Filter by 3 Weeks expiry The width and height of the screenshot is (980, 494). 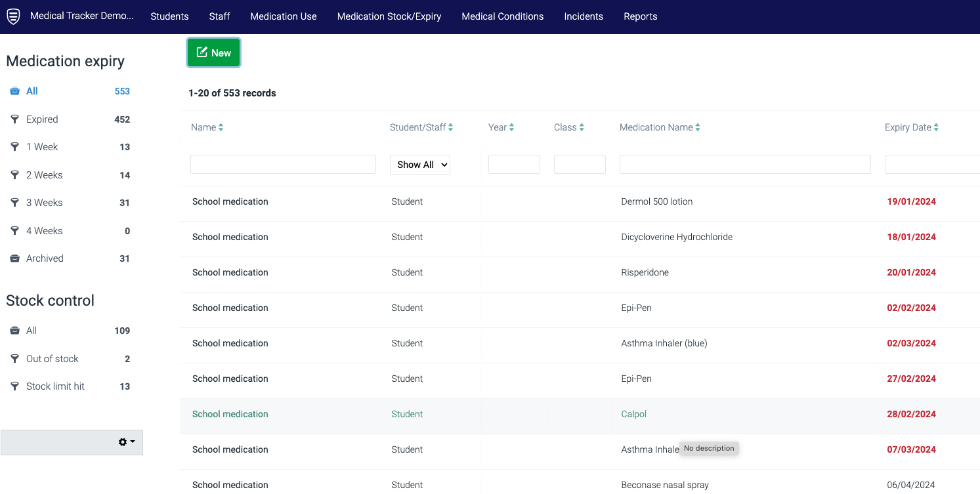(45, 203)
